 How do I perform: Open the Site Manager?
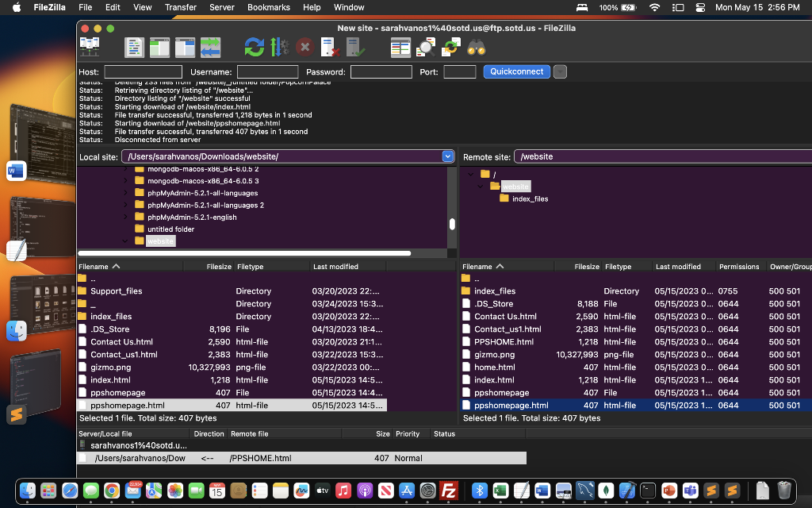tap(89, 47)
